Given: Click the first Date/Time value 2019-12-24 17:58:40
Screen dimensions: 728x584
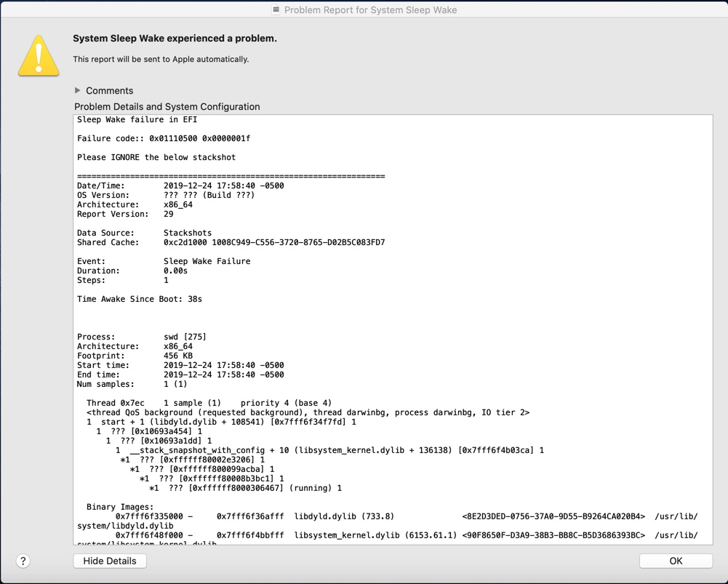Looking at the screenshot, I should 224,185.
